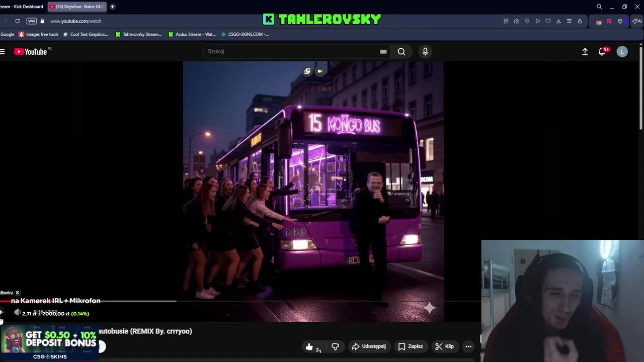The width and height of the screenshot is (644, 362).
Task: Mute the video with speaker icon
Action: click(x=17, y=313)
